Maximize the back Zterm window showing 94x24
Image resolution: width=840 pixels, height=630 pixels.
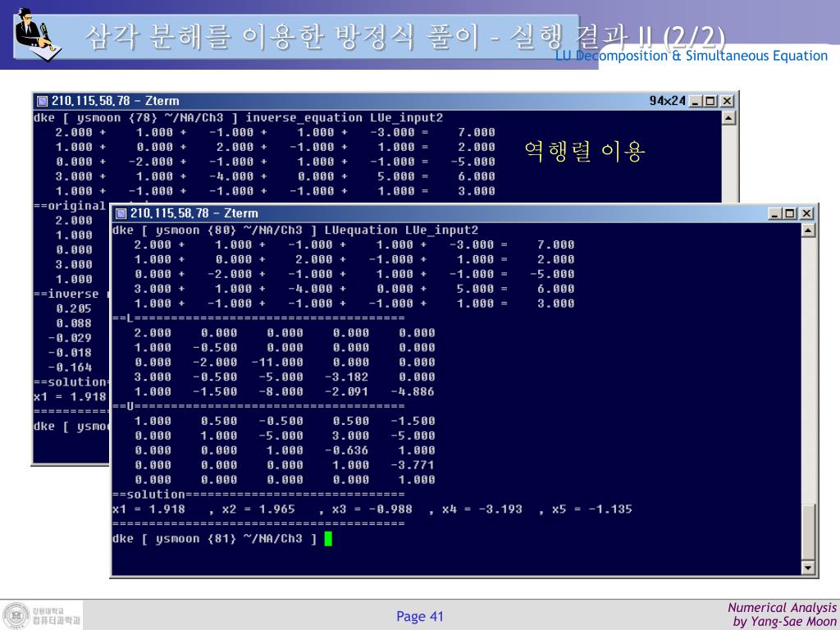tap(710, 101)
